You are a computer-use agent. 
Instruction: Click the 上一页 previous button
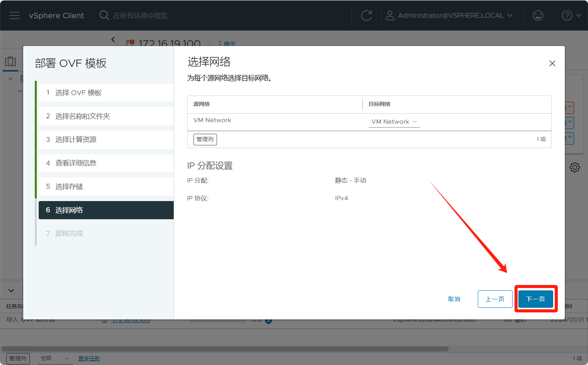coord(495,299)
